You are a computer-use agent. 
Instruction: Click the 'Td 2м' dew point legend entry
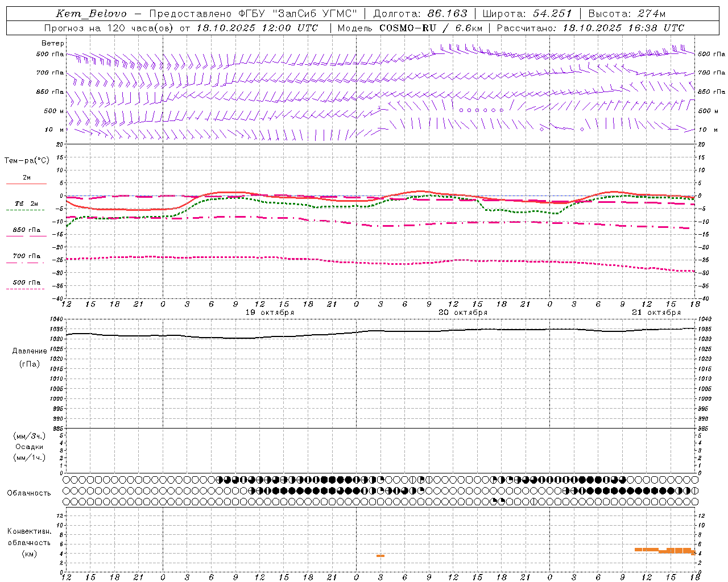click(27, 203)
